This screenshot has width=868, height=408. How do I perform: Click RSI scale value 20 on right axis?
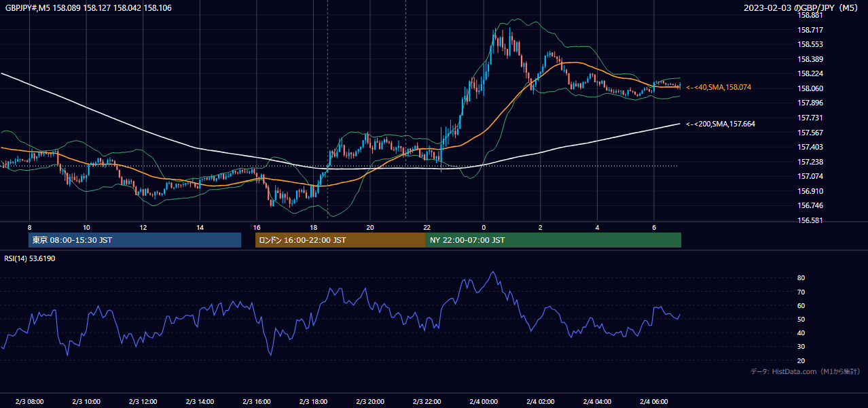tap(801, 360)
